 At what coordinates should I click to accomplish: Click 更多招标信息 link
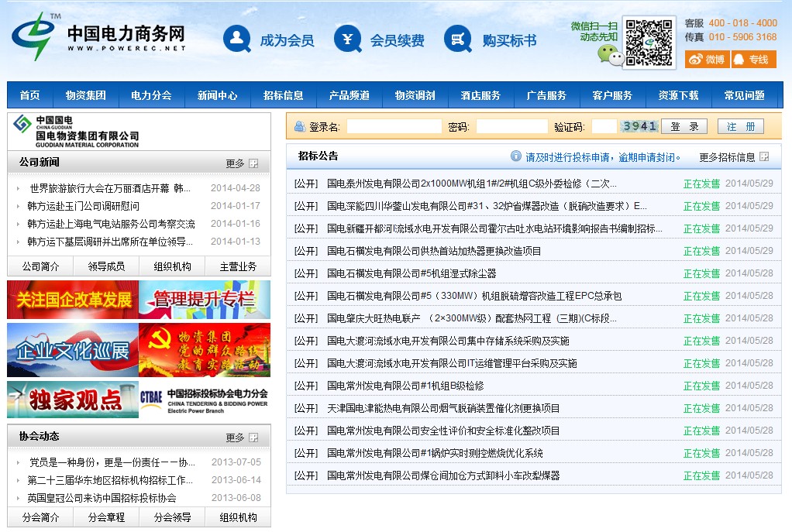pos(727,157)
